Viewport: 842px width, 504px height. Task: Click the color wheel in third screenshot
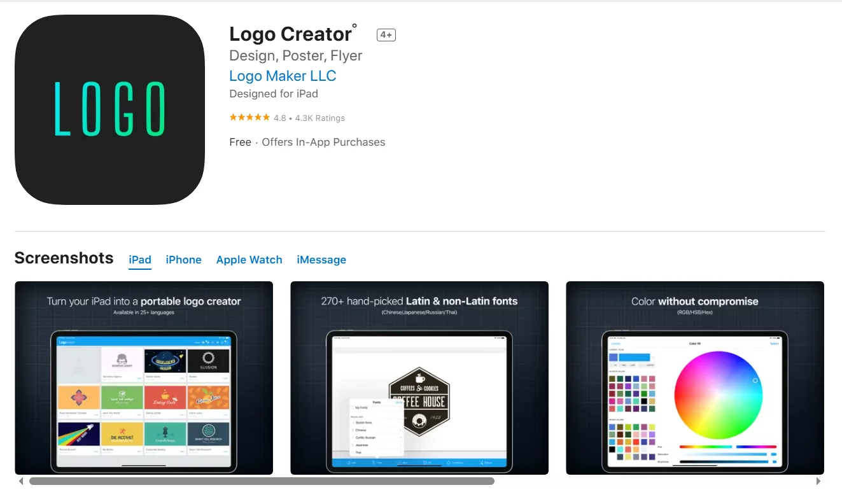coord(717,394)
